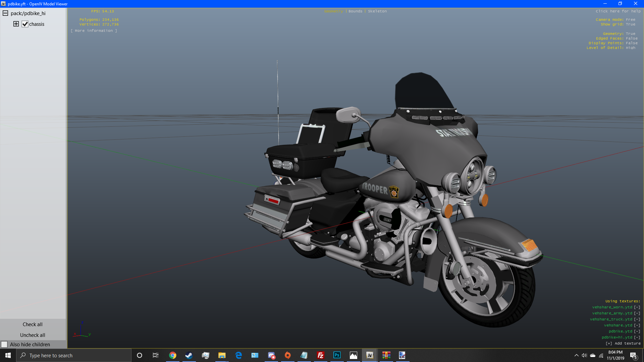Screen dimensions: 644x362
Task: Click the Check all button
Action: (33, 324)
